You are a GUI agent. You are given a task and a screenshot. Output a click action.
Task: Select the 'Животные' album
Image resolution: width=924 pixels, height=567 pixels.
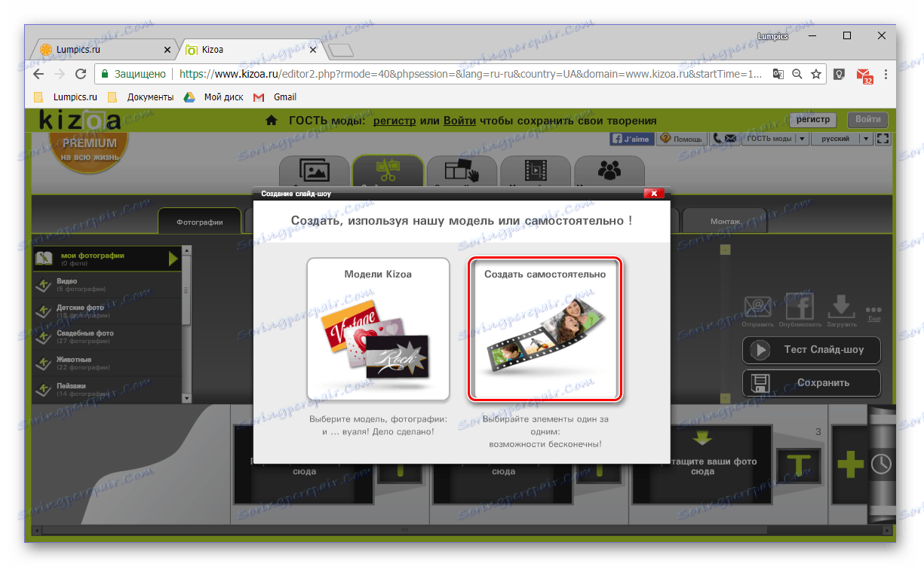[x=108, y=363]
